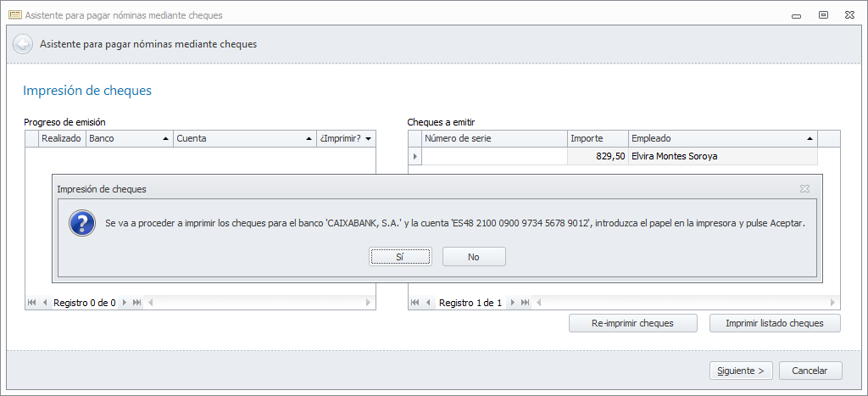
Task: Click the back arrow icon in wizard header
Action: (22, 44)
